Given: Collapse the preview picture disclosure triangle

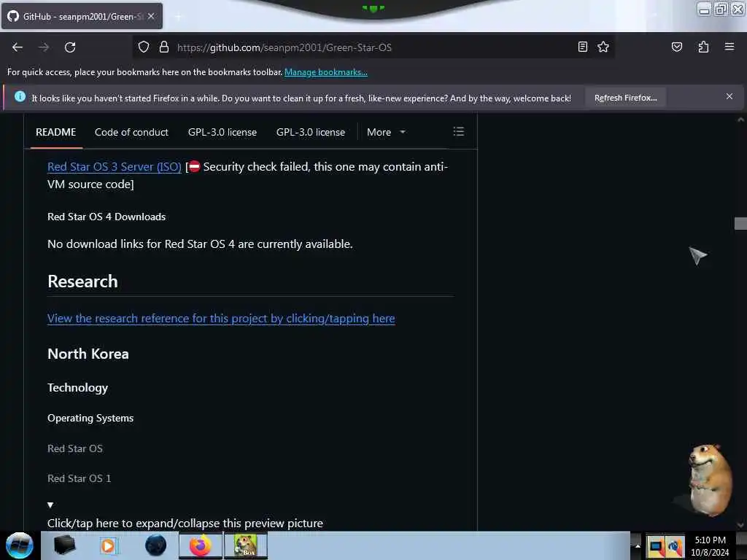Looking at the screenshot, I should point(50,505).
